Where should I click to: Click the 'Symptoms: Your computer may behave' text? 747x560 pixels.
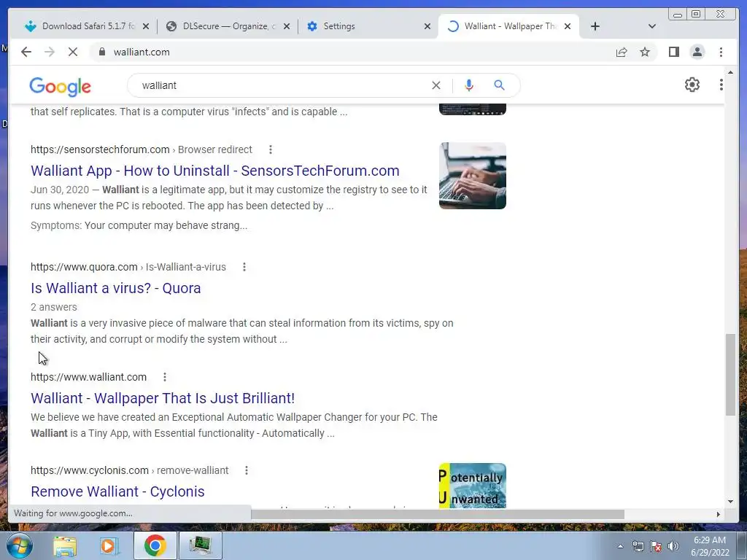[x=139, y=225]
